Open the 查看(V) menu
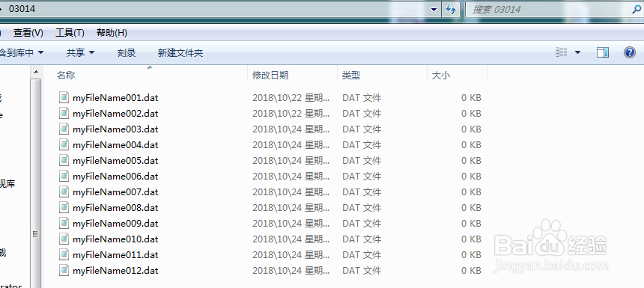The height and width of the screenshot is (288, 644). click(28, 33)
